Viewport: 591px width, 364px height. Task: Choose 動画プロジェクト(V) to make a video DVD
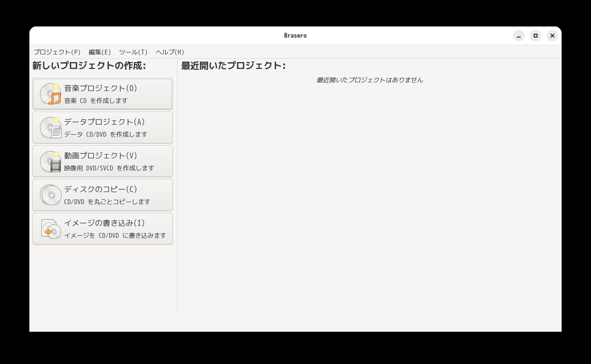[x=103, y=161]
